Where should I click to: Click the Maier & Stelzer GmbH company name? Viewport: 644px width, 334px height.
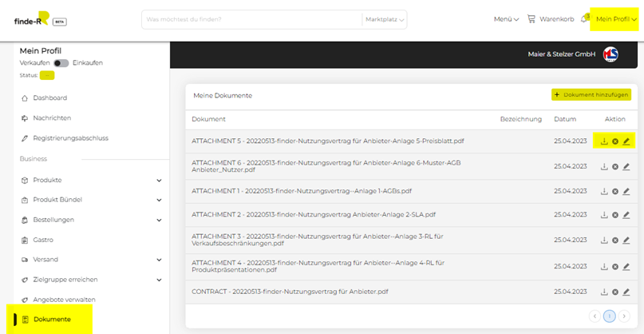(x=562, y=54)
